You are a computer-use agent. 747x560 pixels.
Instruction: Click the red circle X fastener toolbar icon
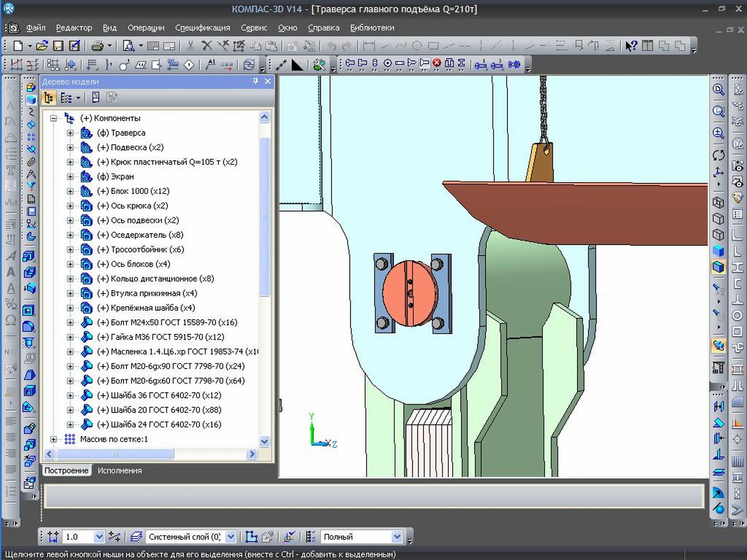point(437,63)
